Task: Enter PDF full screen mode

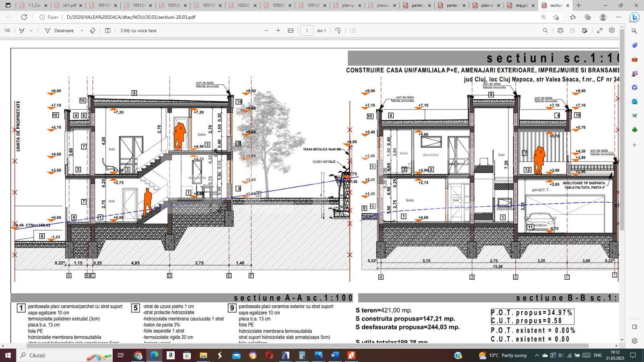Action: tap(599, 31)
